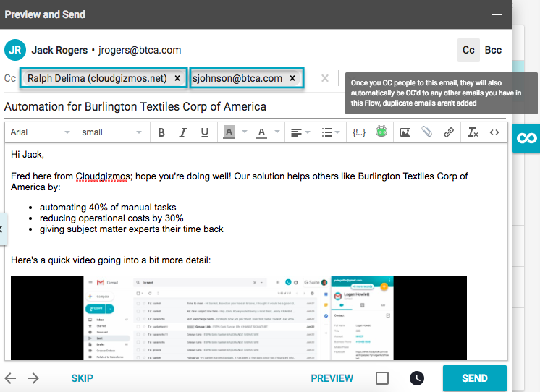The image size is (540, 392).
Task: Go to the previous email arrow
Action: coord(11,378)
